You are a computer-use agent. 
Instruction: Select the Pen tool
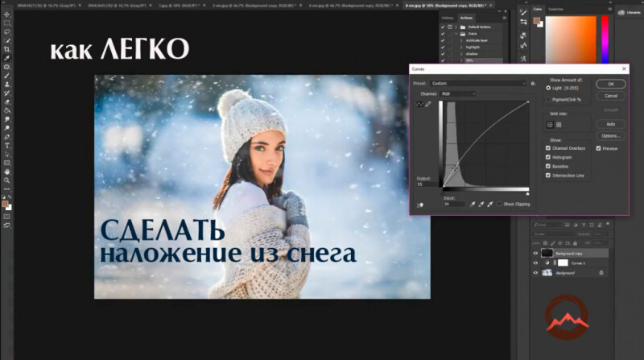tap(6, 137)
